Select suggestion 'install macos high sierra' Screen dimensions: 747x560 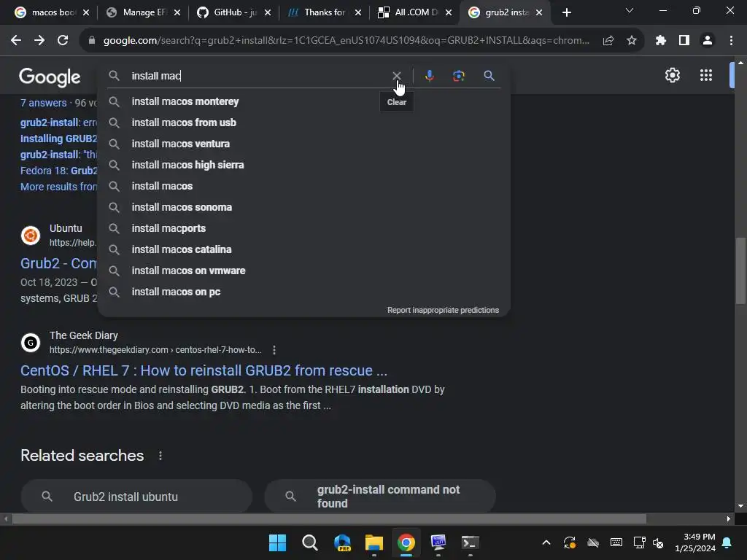304,165
